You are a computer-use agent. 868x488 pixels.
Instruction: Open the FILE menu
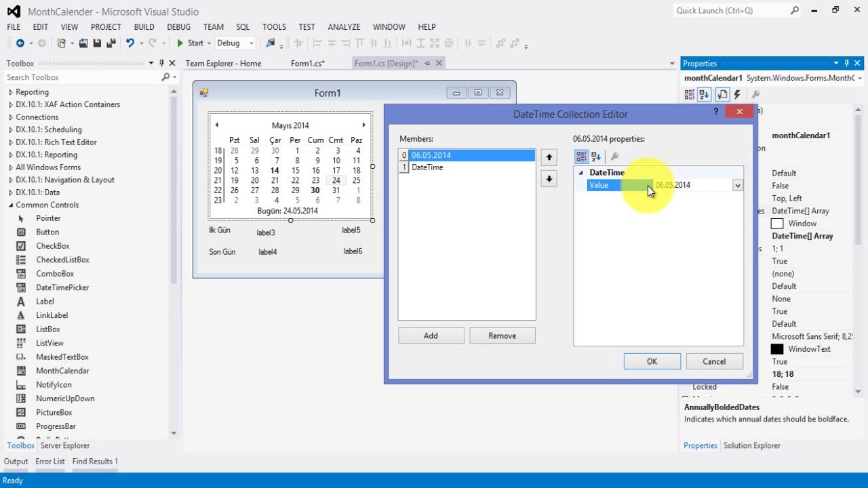[14, 27]
